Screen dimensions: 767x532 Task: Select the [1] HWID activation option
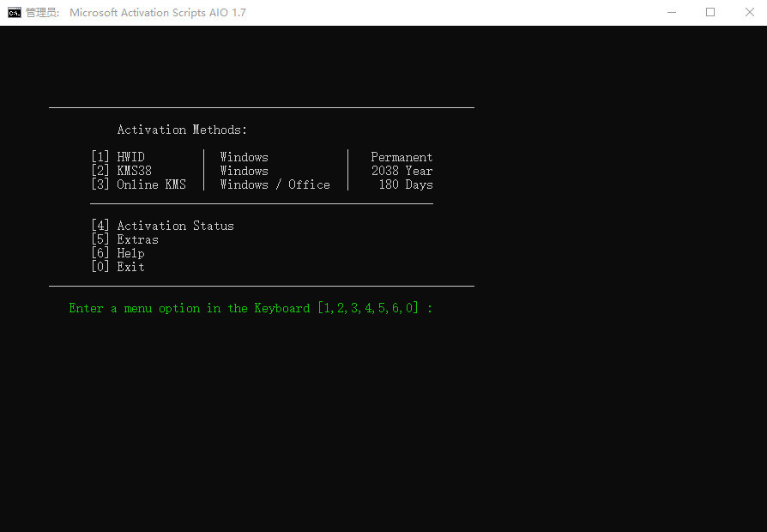coord(118,156)
